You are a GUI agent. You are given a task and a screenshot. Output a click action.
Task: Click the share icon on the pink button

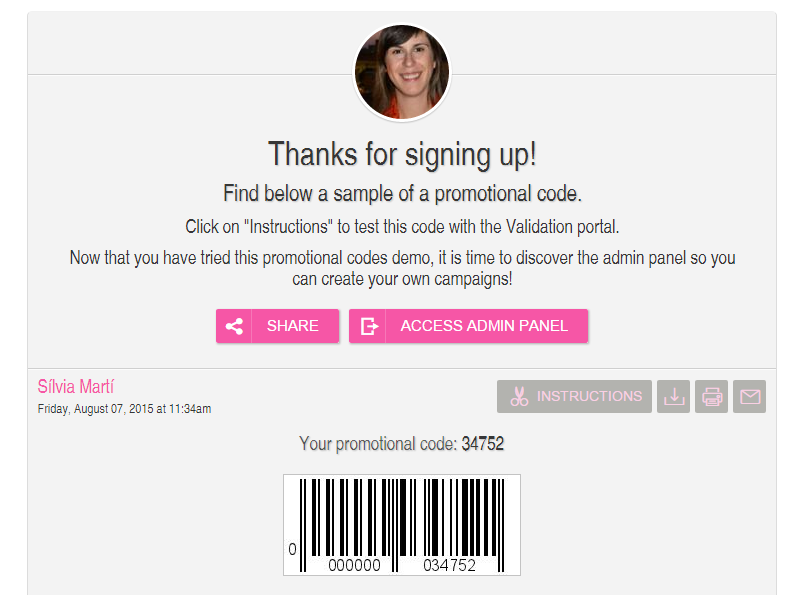(234, 326)
